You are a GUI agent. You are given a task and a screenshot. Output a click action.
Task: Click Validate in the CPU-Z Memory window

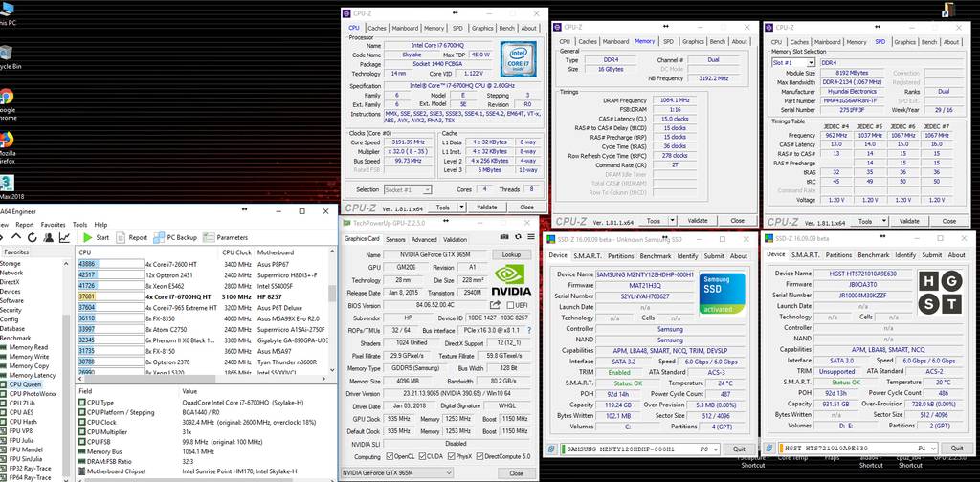click(x=698, y=221)
